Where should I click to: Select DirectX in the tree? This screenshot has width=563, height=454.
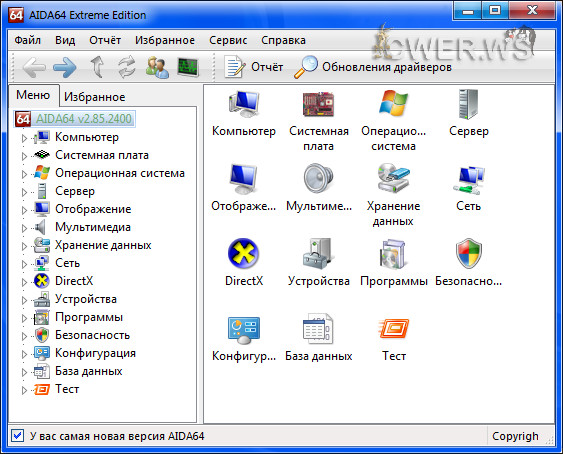pyautogui.click(x=74, y=281)
